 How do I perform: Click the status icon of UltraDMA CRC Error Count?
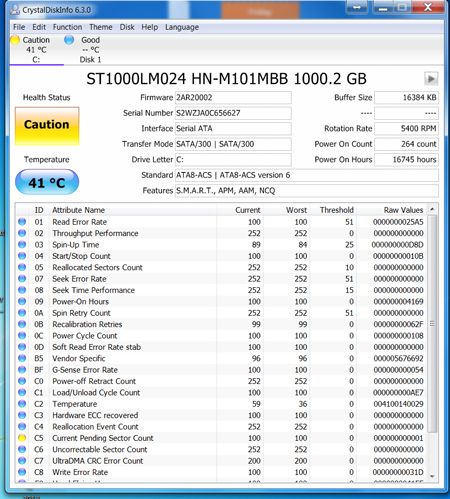[x=22, y=461]
